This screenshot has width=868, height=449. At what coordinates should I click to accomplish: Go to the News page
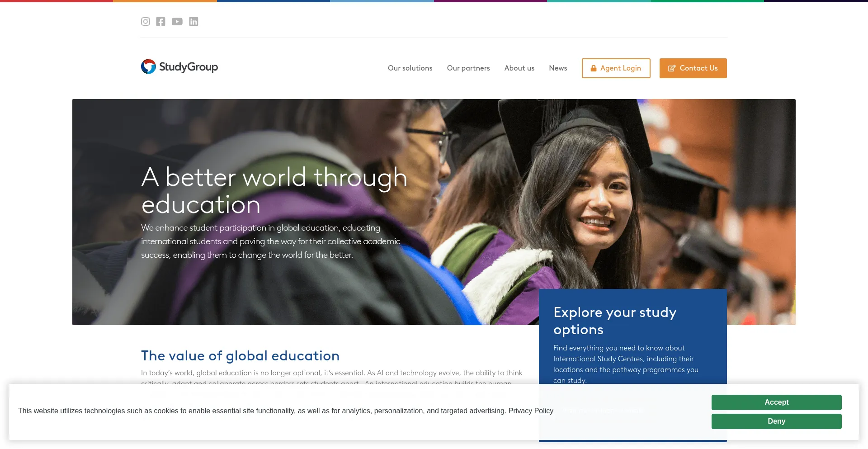(x=558, y=68)
